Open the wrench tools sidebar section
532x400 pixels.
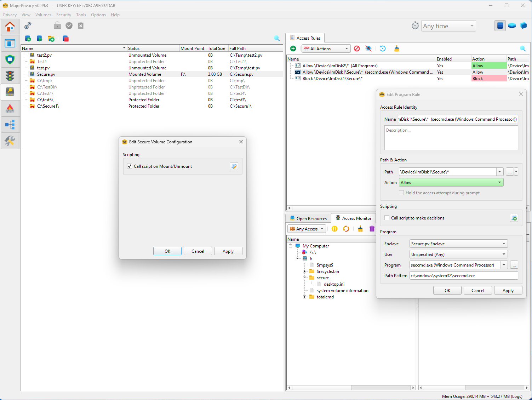10,141
